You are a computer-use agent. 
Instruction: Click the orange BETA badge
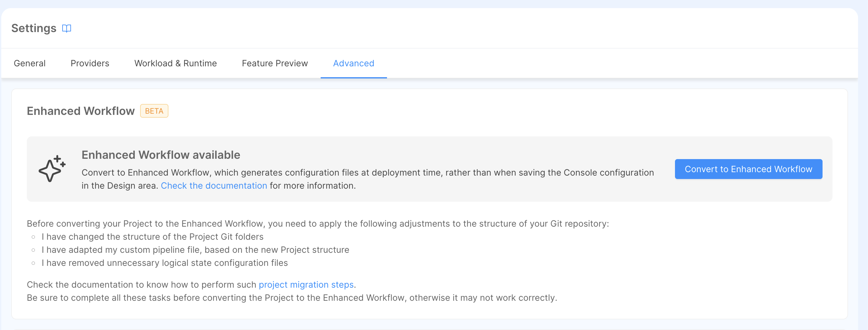154,111
